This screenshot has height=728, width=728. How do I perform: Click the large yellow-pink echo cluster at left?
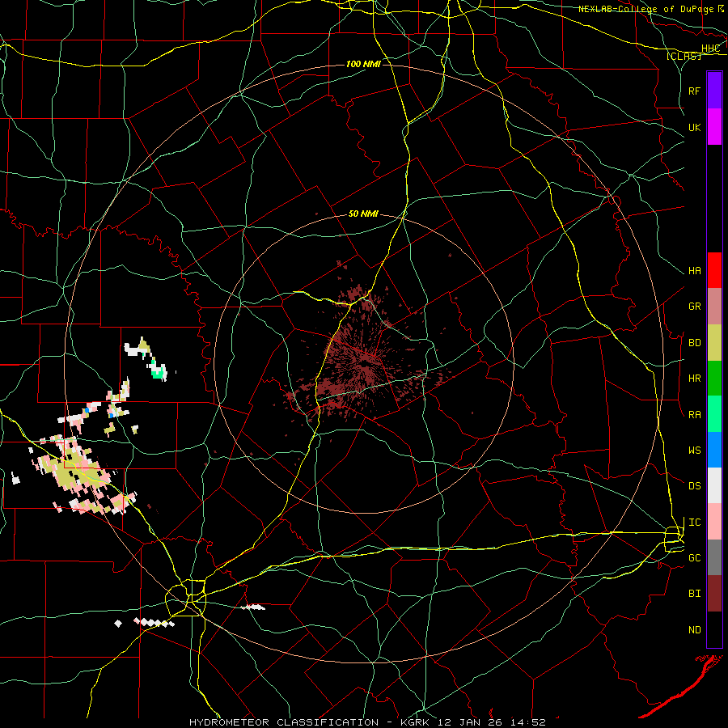(79, 473)
